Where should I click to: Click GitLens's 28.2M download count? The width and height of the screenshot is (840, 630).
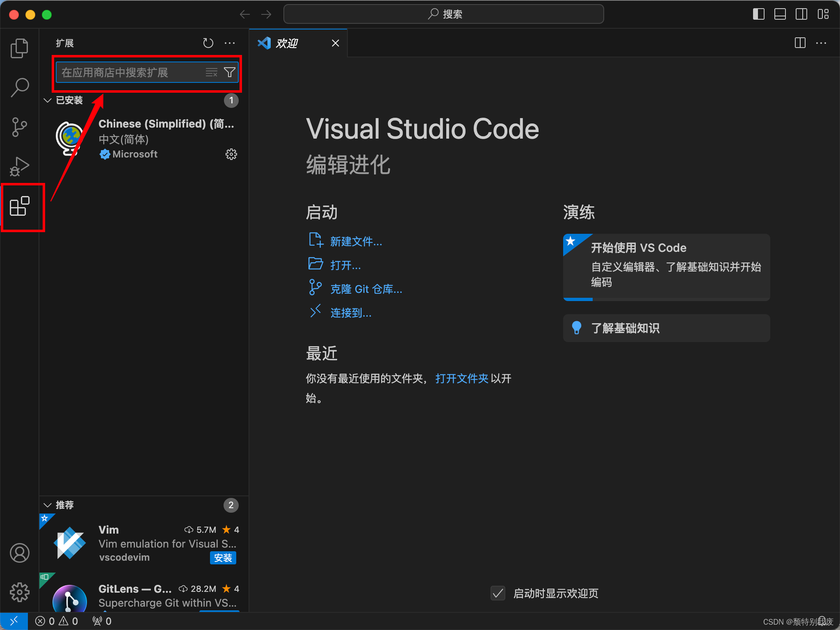(197, 589)
